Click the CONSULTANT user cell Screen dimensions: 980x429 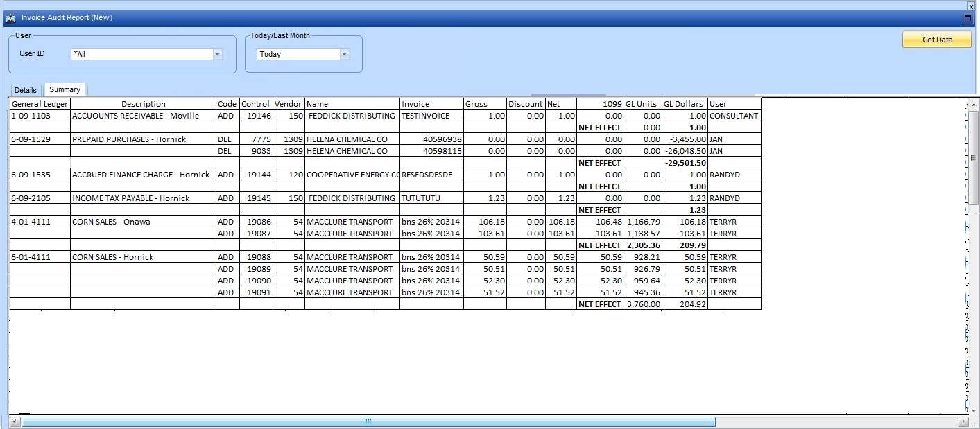click(733, 116)
